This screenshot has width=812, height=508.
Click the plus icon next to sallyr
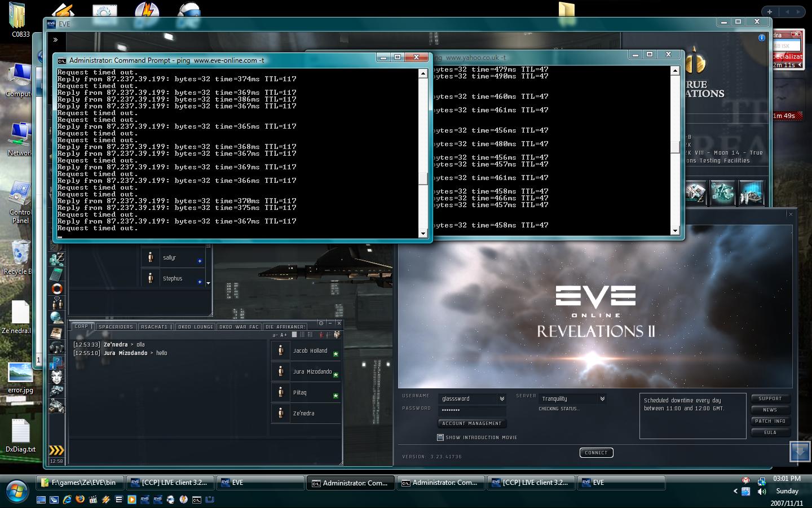200,261
